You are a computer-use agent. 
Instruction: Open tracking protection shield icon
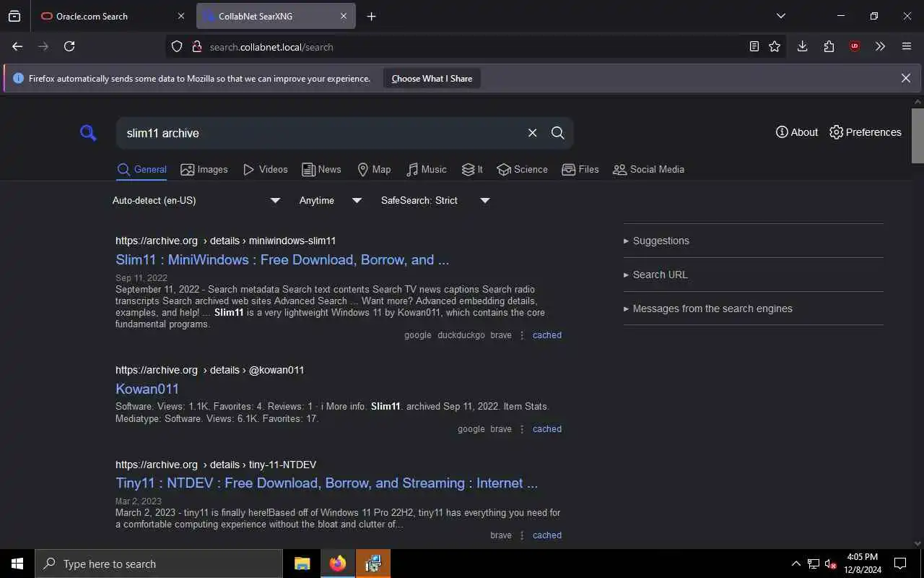[x=177, y=47]
